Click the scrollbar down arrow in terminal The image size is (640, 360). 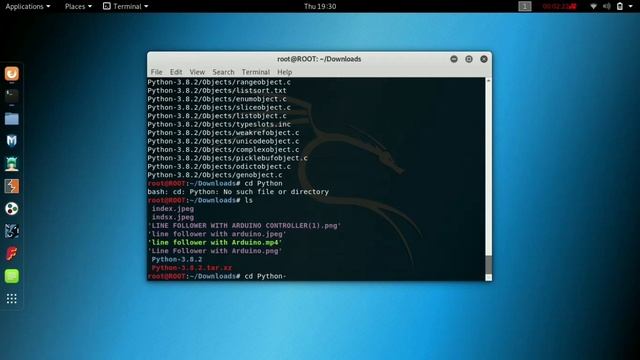(x=489, y=278)
